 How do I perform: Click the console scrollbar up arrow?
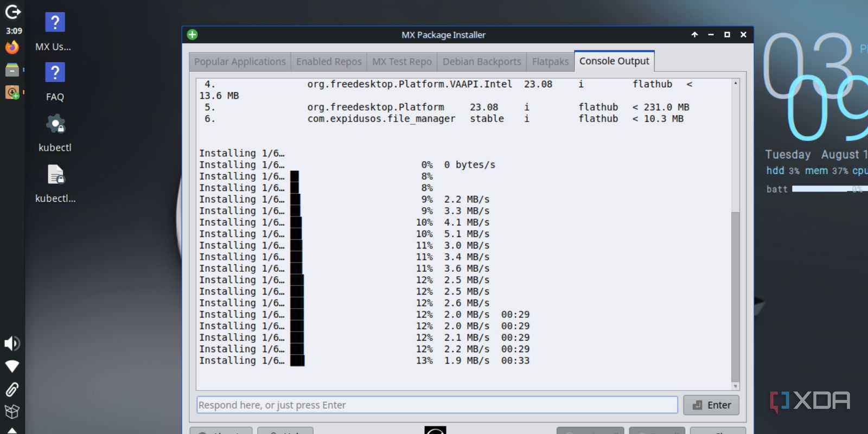coord(735,83)
